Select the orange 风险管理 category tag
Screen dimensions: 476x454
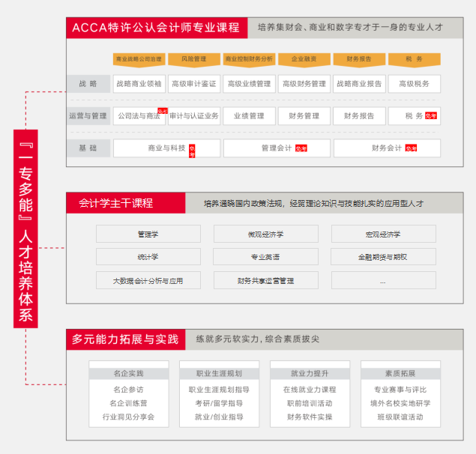tap(193, 58)
